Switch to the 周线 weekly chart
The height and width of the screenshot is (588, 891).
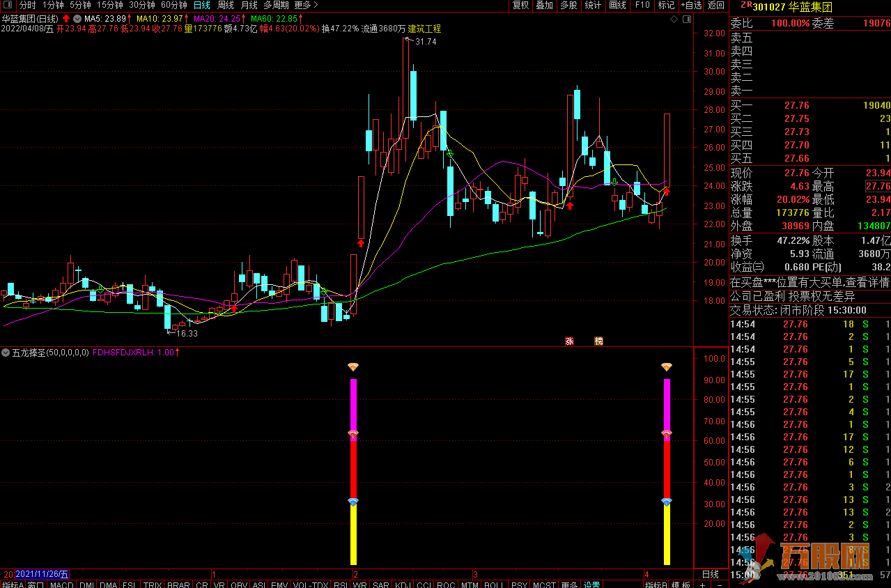click(226, 5)
